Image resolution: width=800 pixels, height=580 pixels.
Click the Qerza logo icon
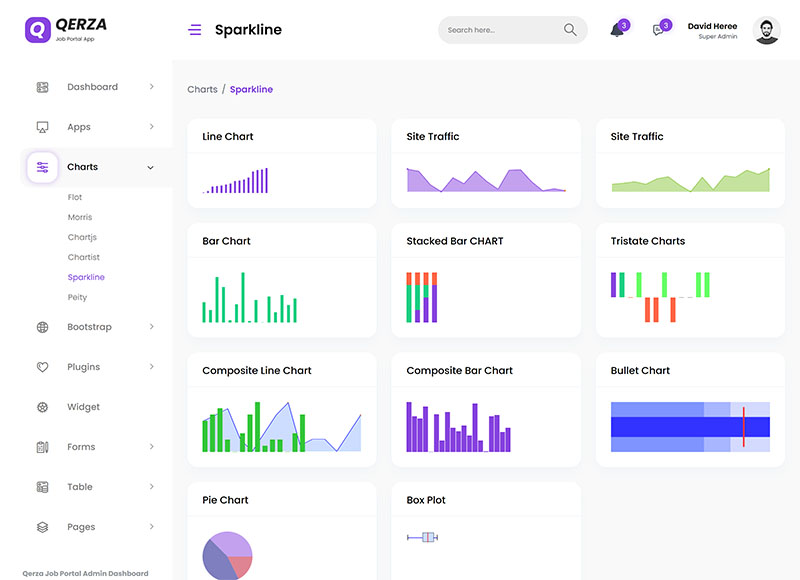pyautogui.click(x=37, y=29)
